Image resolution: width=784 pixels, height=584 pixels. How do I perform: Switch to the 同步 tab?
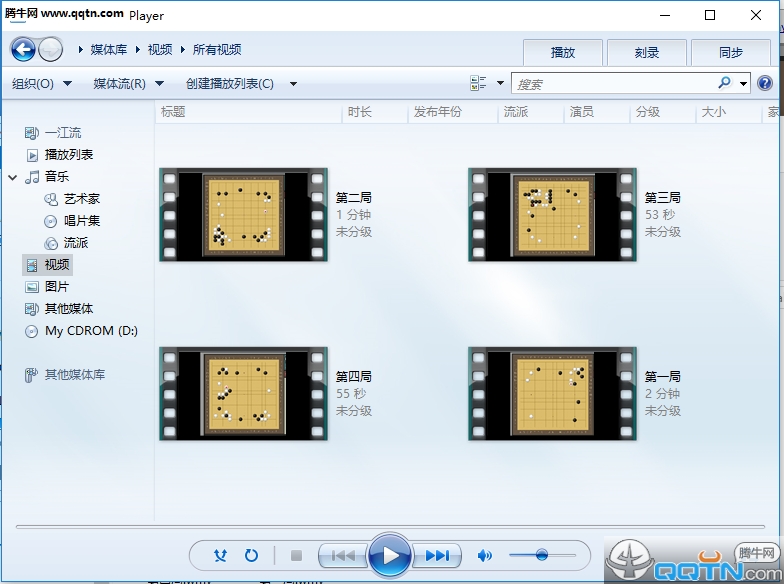pyautogui.click(x=730, y=53)
